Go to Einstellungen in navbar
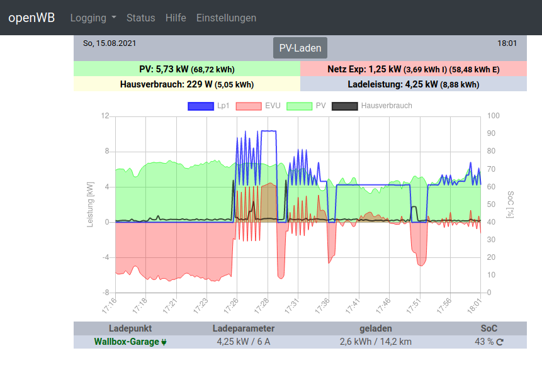542x392 pixels. tap(226, 18)
